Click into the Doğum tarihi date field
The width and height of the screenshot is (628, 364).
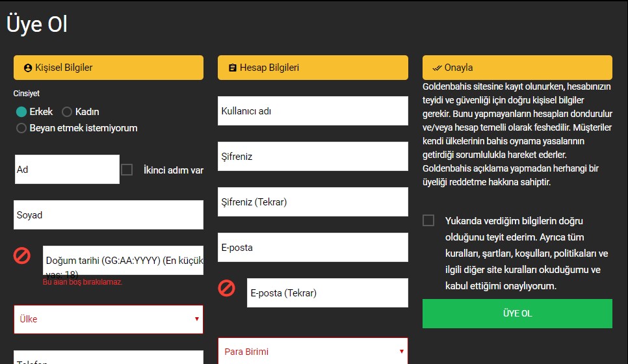(123, 260)
